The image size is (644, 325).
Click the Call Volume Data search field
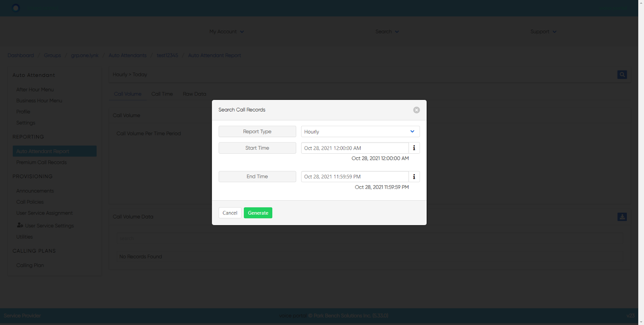point(370,239)
